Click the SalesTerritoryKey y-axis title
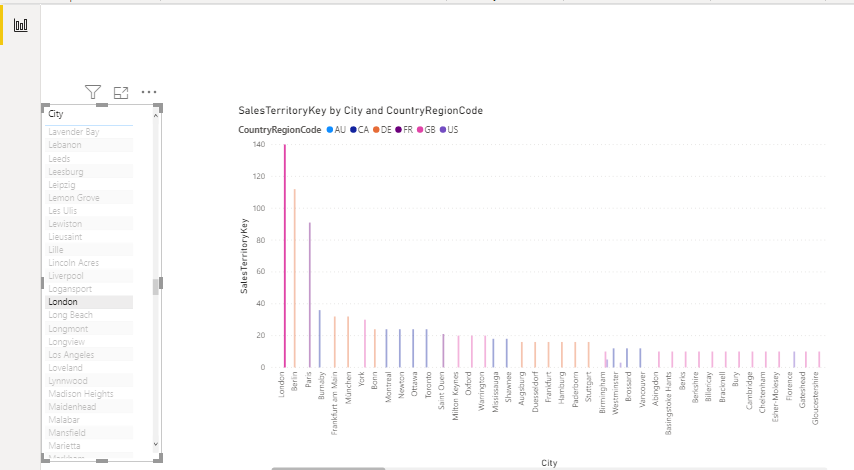 [244, 256]
